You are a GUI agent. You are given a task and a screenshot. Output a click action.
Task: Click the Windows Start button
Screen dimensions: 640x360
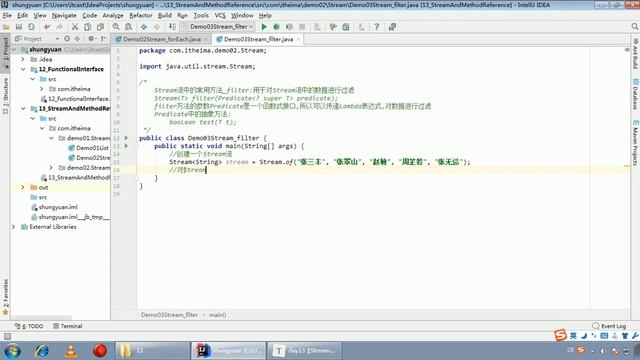[x=13, y=351]
